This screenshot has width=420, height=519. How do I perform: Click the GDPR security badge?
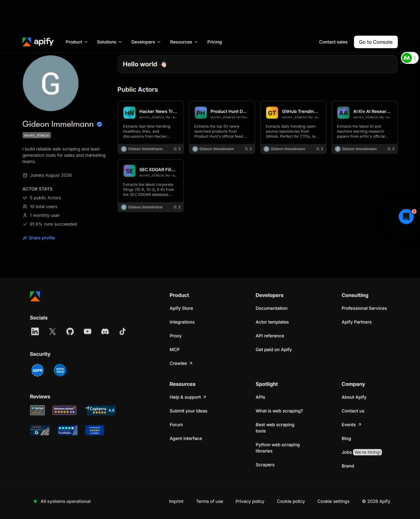(x=37, y=370)
